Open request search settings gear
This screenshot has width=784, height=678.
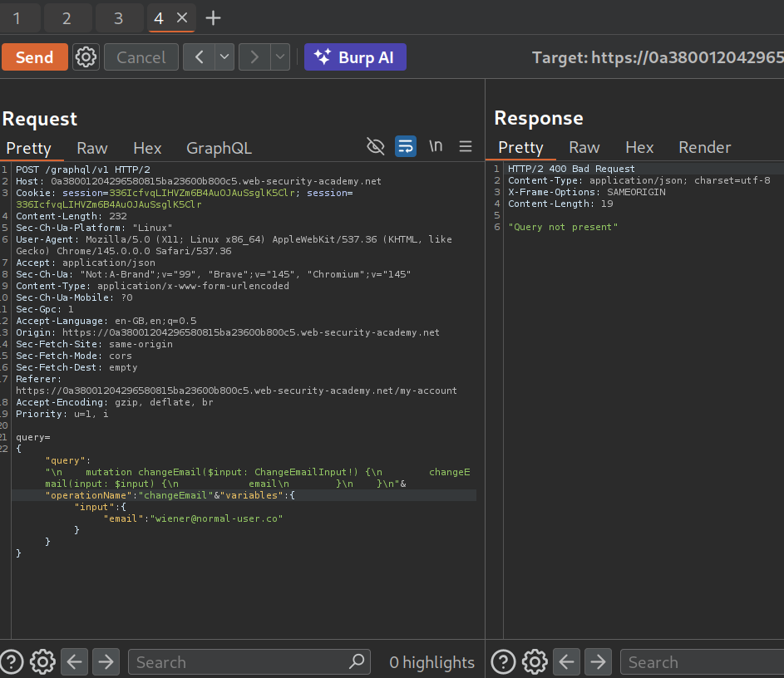[42, 661]
